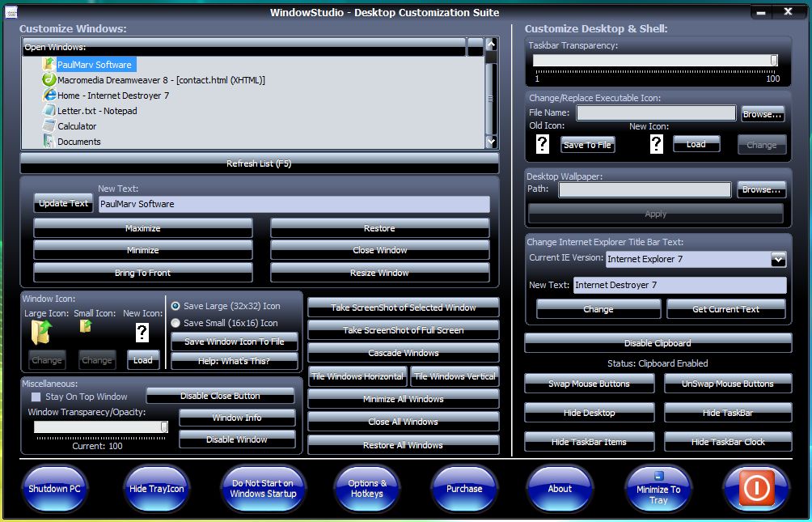This screenshot has height=522, width=812.
Task: Click Disable Clipboard button
Action: pos(658,343)
